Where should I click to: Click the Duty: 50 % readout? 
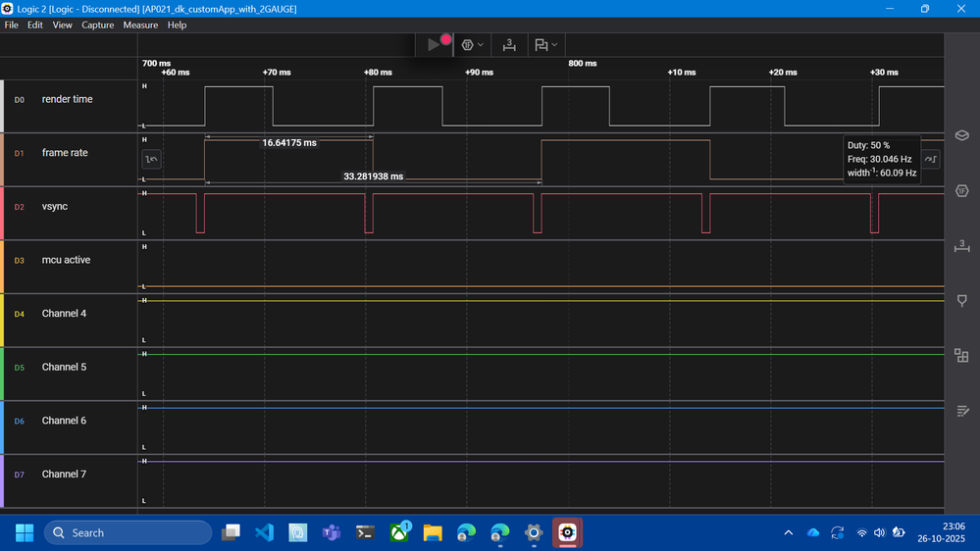click(868, 145)
